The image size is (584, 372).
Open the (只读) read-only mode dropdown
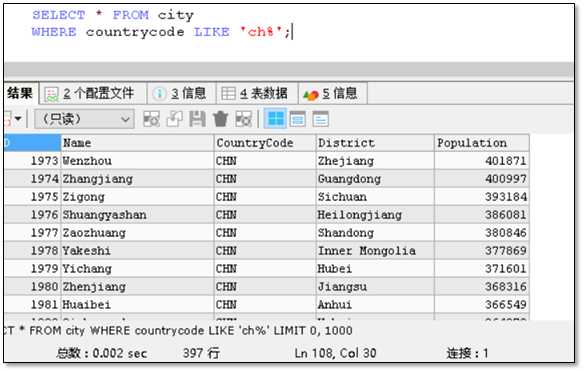coord(84,119)
